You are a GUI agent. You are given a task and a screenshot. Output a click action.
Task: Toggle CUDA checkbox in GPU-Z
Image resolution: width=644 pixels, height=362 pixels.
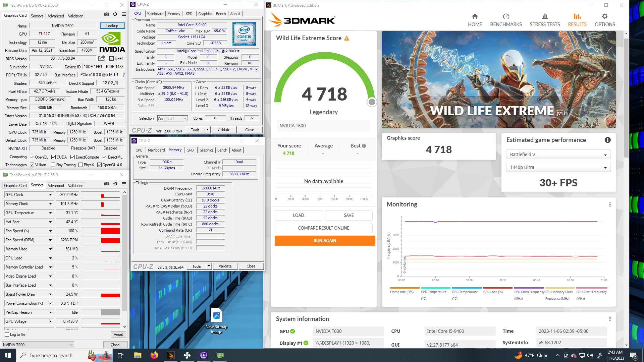pyautogui.click(x=53, y=157)
